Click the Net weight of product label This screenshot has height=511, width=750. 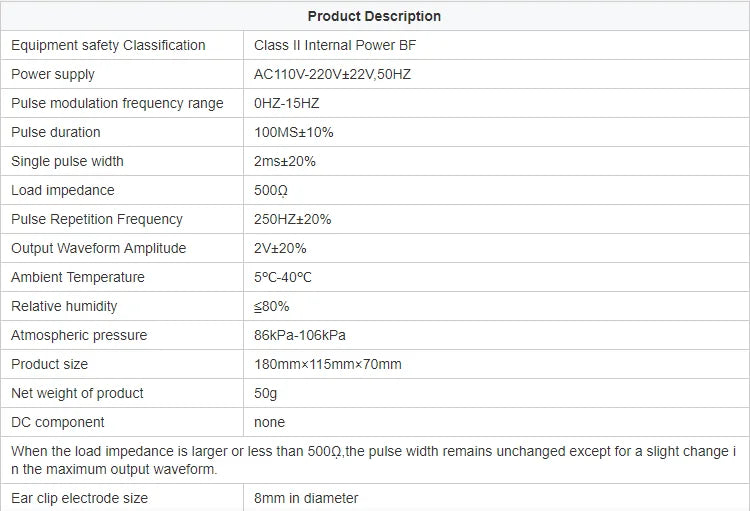coord(77,393)
